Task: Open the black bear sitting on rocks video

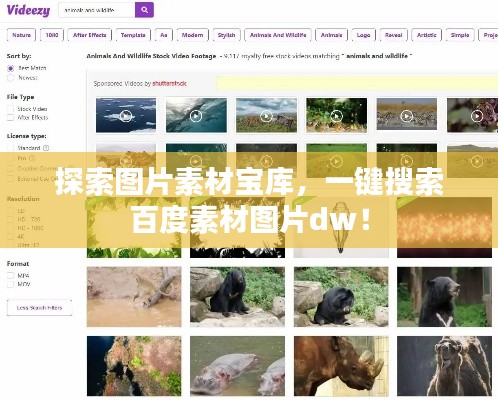Action: pyautogui.click(x=237, y=297)
